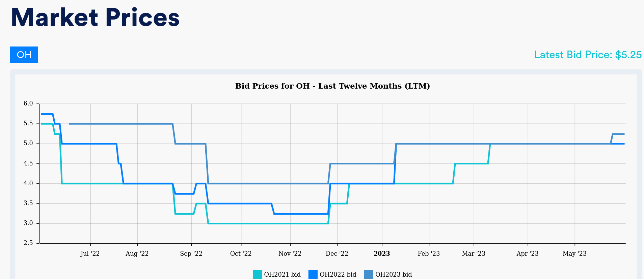
Task: Click the OH2022 bid blue legend swatch
Action: 313,274
